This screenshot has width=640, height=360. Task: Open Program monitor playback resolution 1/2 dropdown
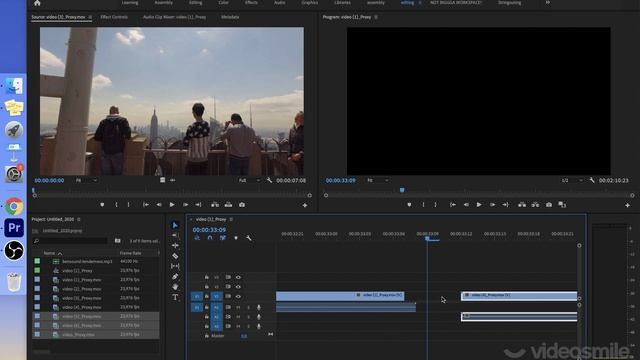[x=572, y=180]
